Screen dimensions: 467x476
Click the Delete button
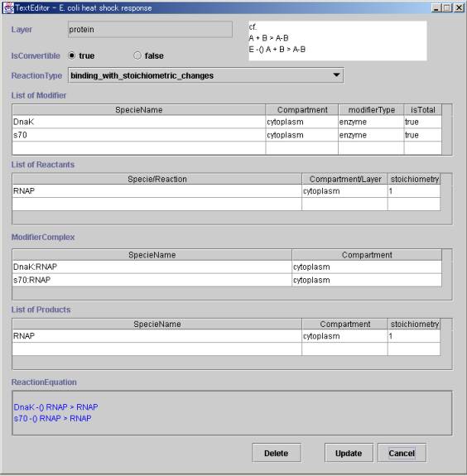(x=277, y=453)
